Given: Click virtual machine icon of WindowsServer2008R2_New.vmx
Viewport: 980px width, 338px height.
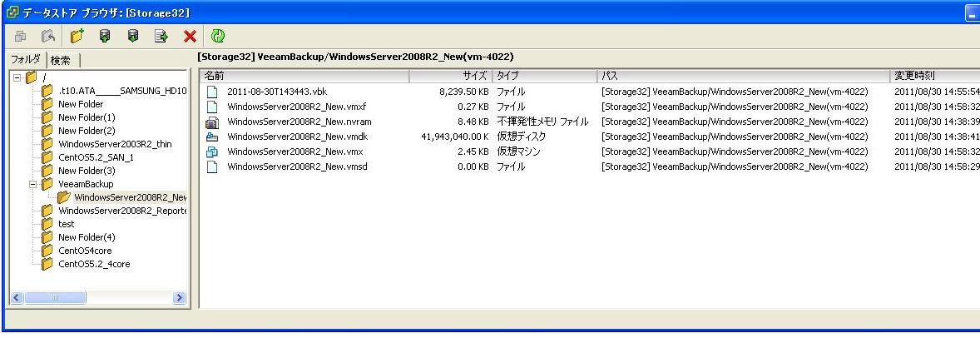Looking at the screenshot, I should (212, 152).
